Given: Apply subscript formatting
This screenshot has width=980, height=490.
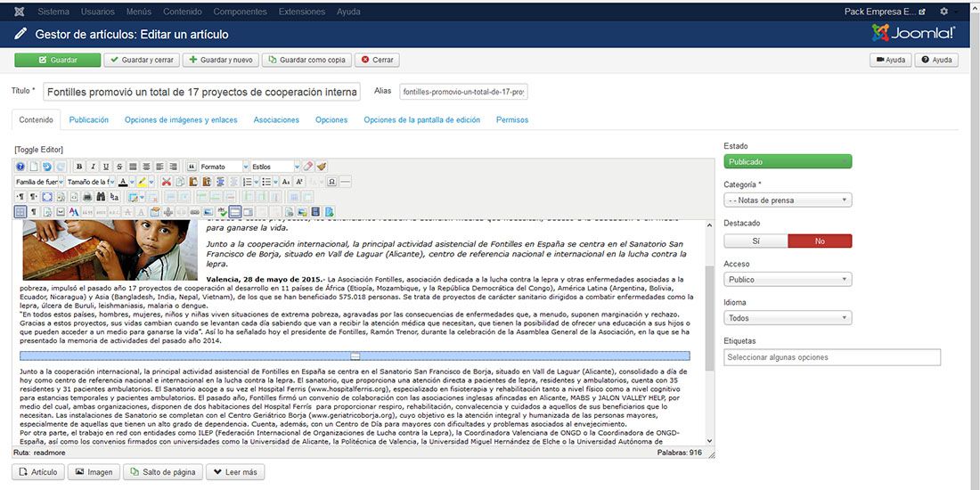Looking at the screenshot, I should click(286, 182).
